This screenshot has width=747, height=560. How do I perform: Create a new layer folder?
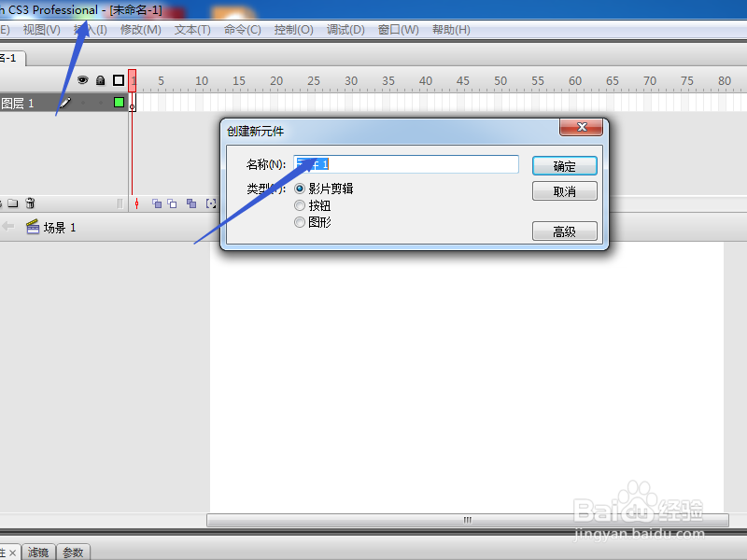(12, 203)
